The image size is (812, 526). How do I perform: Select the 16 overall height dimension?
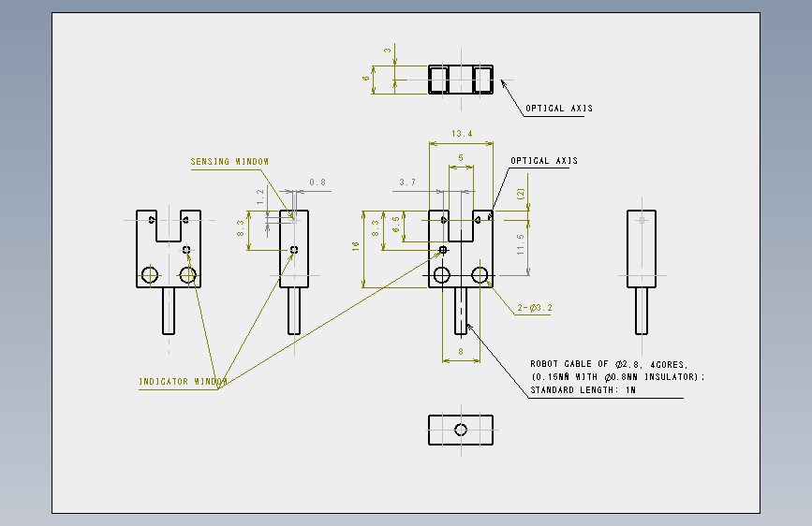355,246
